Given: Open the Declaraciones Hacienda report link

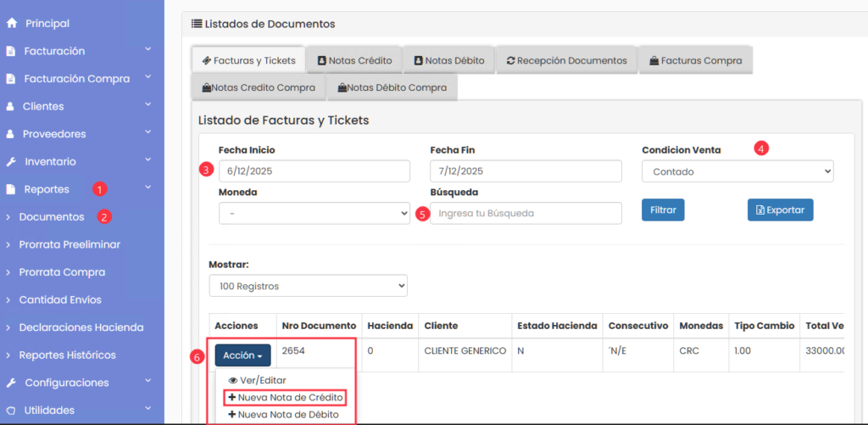Looking at the screenshot, I should (81, 327).
